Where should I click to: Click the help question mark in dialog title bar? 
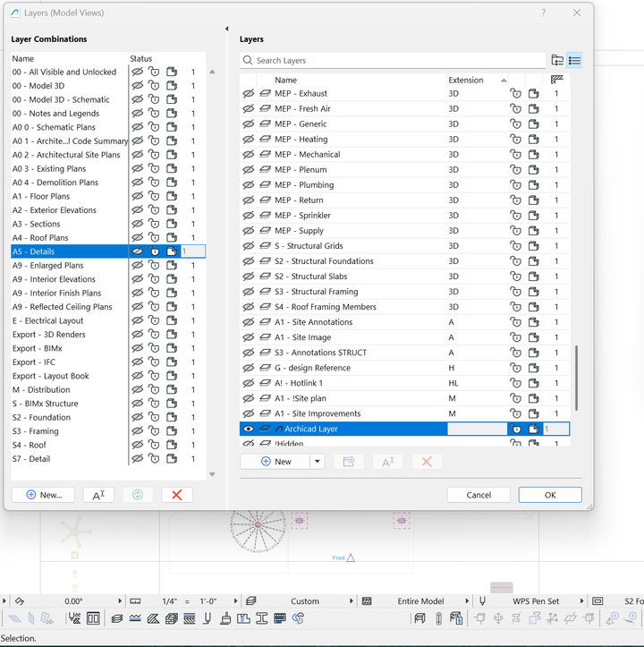coord(543,13)
